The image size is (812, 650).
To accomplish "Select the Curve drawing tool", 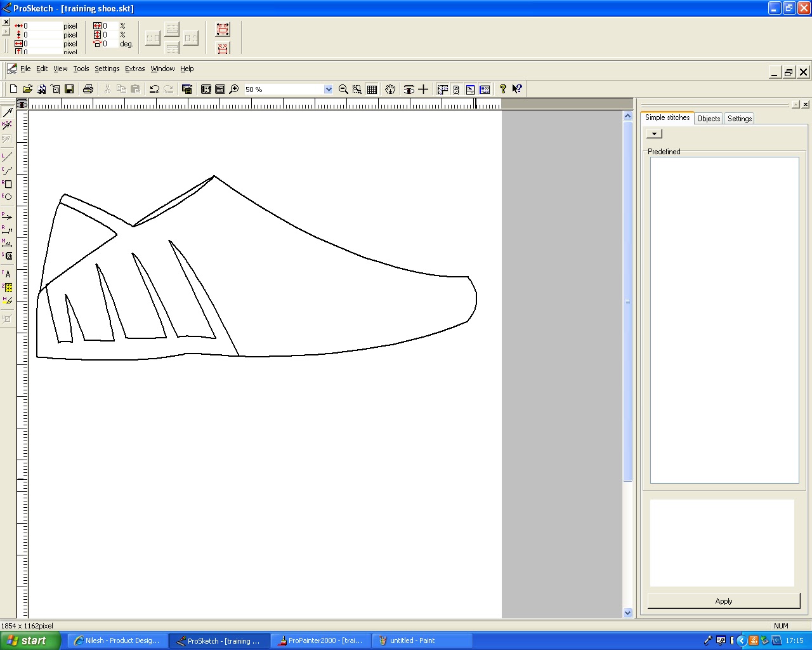I will tap(7, 169).
